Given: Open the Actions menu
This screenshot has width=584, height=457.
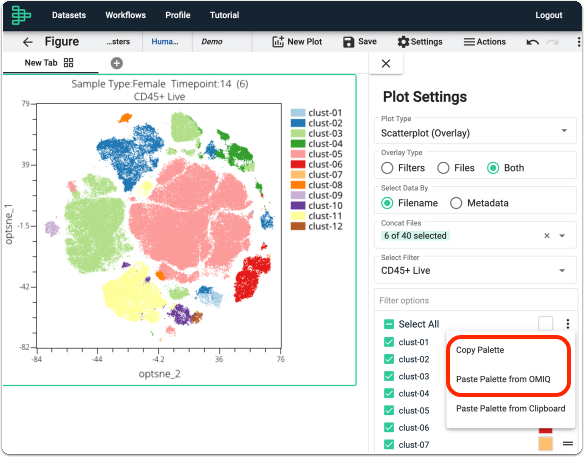Looking at the screenshot, I should tap(485, 42).
